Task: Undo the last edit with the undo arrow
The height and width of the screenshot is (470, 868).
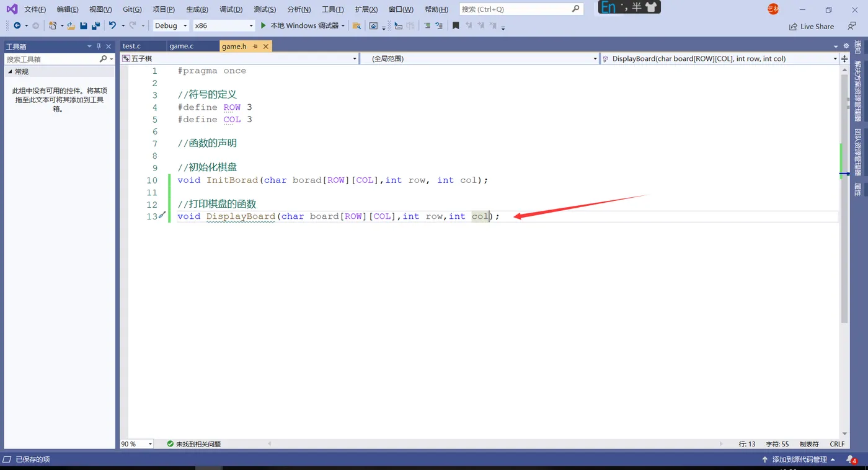Action: 112,25
